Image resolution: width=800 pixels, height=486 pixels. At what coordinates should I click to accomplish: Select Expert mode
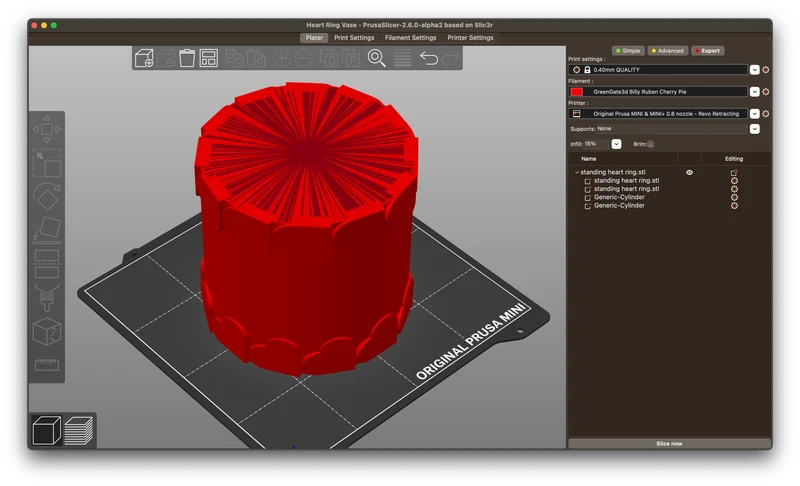(x=707, y=50)
